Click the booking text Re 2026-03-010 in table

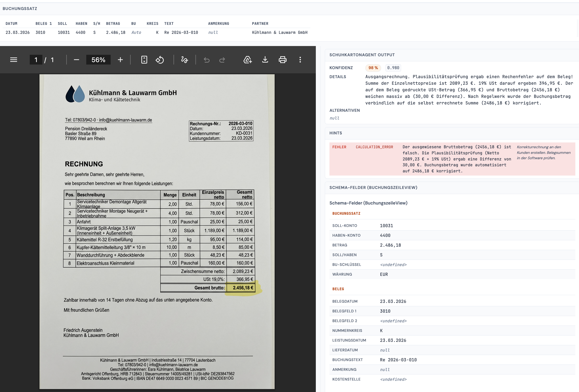tap(181, 32)
